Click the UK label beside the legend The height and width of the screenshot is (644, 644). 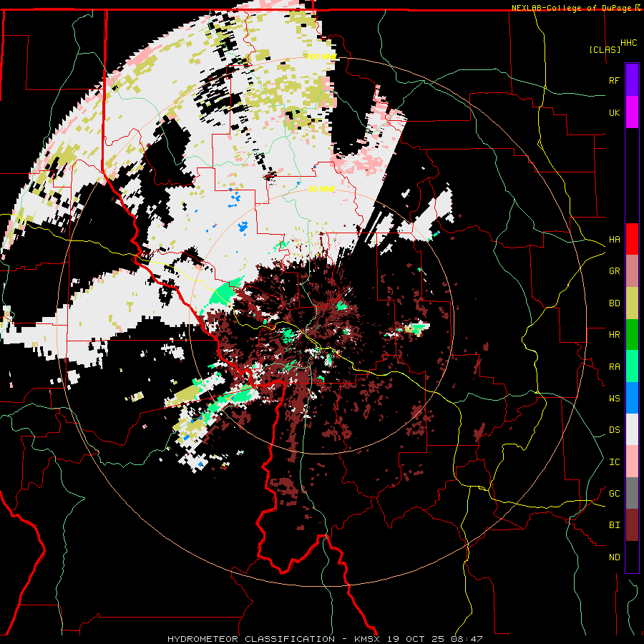(x=614, y=112)
